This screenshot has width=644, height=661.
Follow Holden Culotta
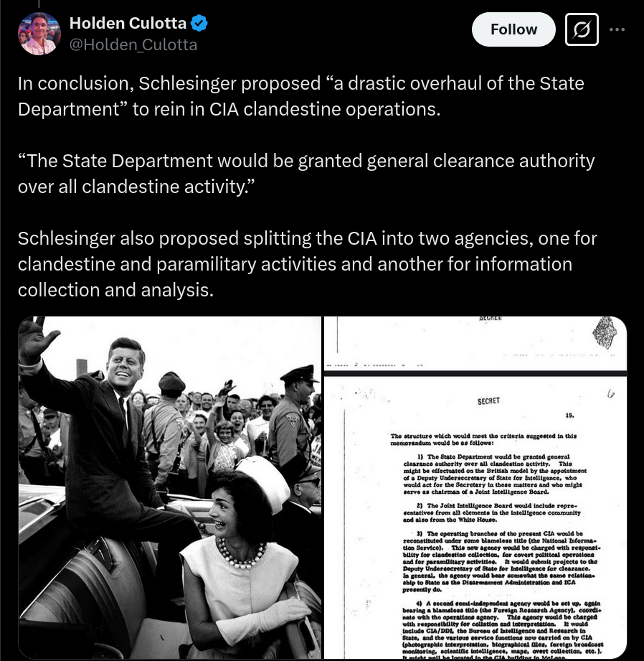pos(513,29)
